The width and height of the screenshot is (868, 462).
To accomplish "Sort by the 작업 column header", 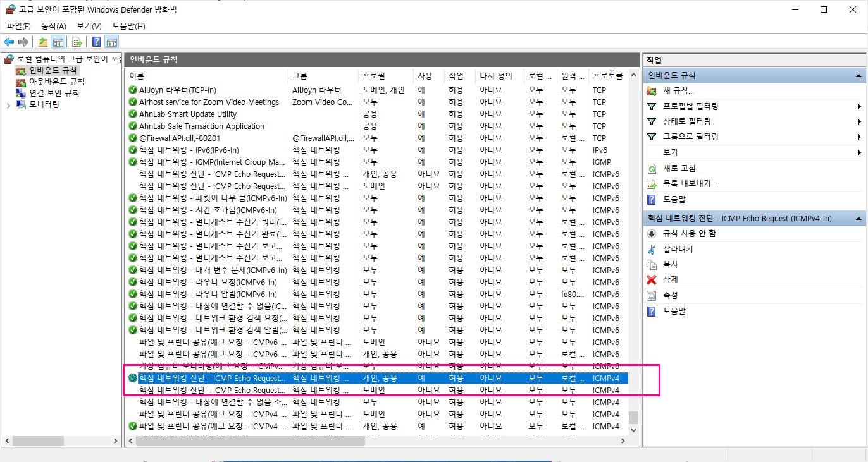I will point(460,76).
